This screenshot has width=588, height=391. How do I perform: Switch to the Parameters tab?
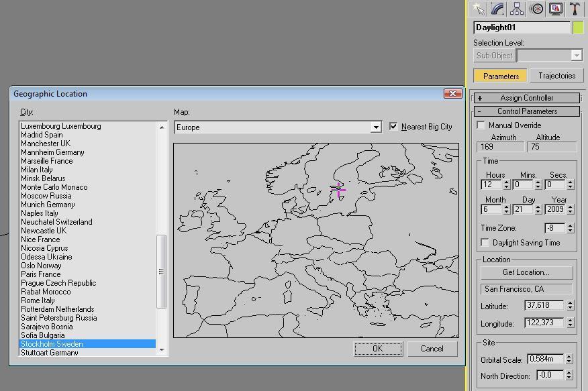pos(501,76)
